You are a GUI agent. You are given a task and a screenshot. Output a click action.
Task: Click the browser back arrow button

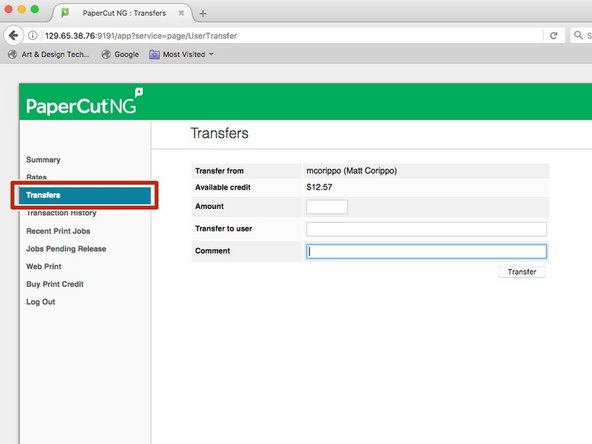[14, 35]
